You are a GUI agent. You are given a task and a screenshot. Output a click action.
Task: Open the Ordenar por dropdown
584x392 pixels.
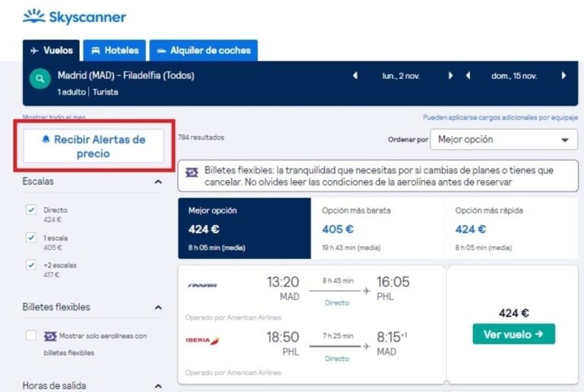tap(503, 140)
